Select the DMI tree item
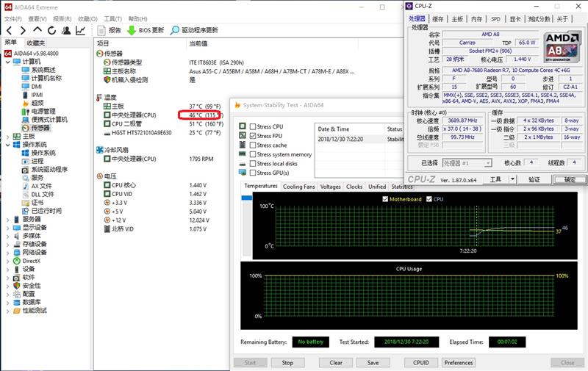The height and width of the screenshot is (371, 588). tap(36, 86)
